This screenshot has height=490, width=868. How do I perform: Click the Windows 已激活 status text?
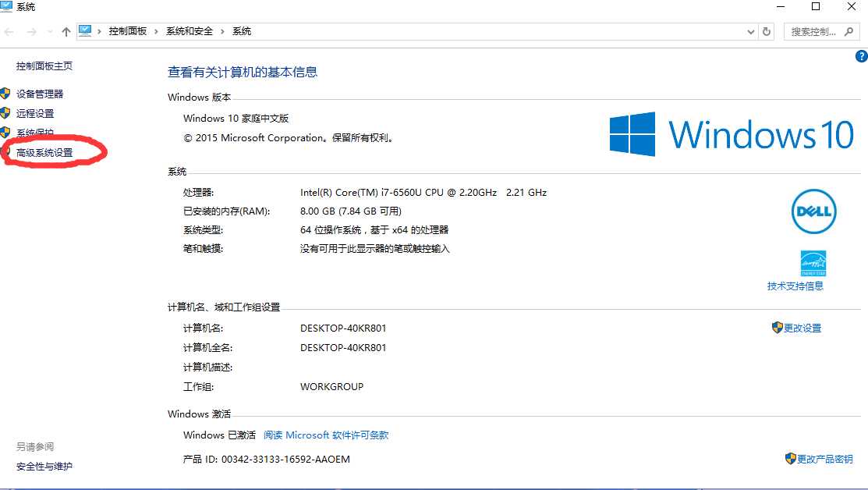(219, 435)
